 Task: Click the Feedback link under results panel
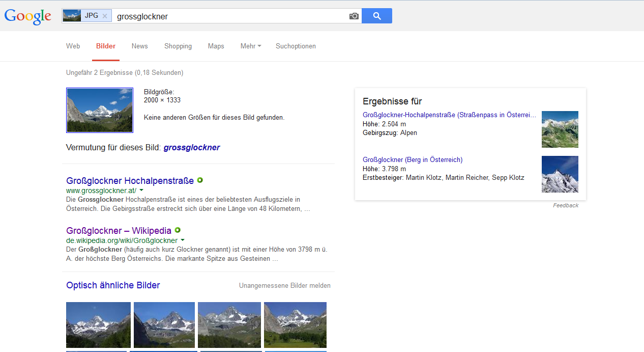pos(566,205)
